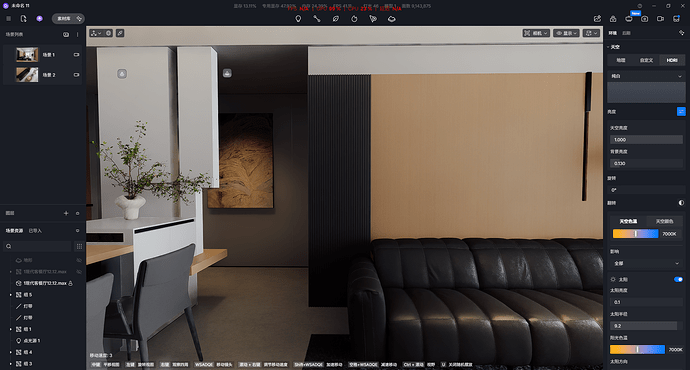Select the path tool in top toolbar
Screen dimensions: 690x370
click(317, 18)
